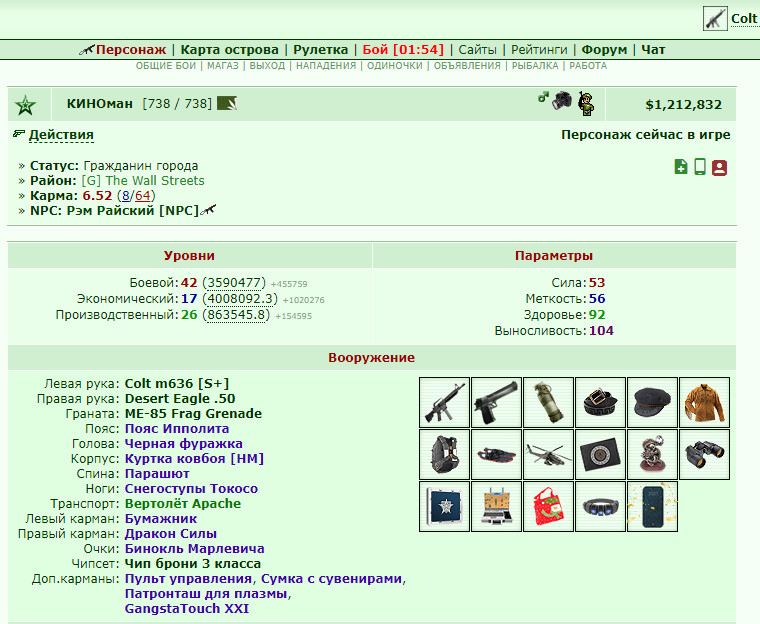Click the ВЫХОД submenu link
This screenshot has height=624, width=760.
(x=268, y=66)
